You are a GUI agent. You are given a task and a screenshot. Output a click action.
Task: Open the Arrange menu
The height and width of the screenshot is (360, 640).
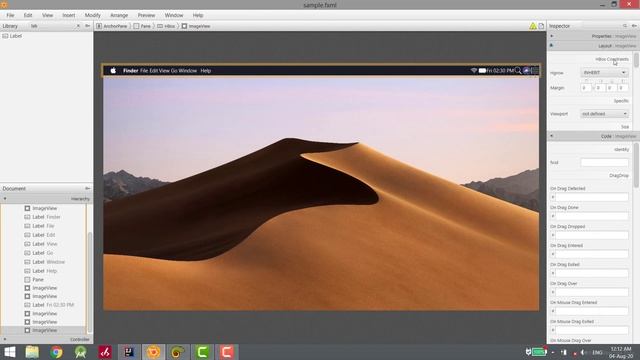(119, 15)
